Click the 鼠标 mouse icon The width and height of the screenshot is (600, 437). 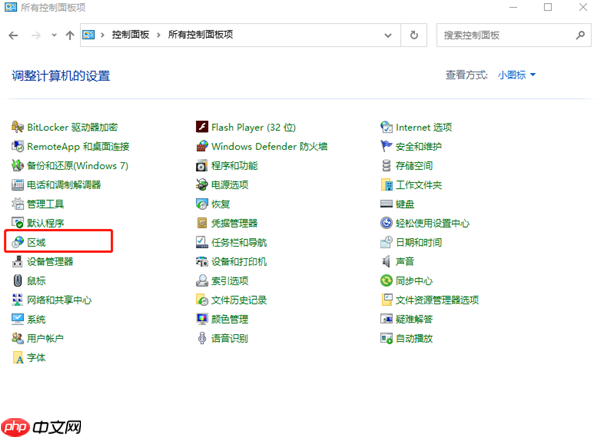[18, 280]
